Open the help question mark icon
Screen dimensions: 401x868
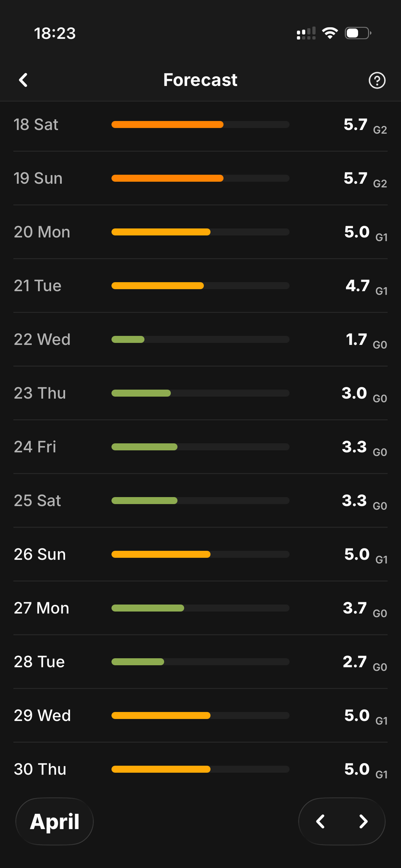[377, 80]
